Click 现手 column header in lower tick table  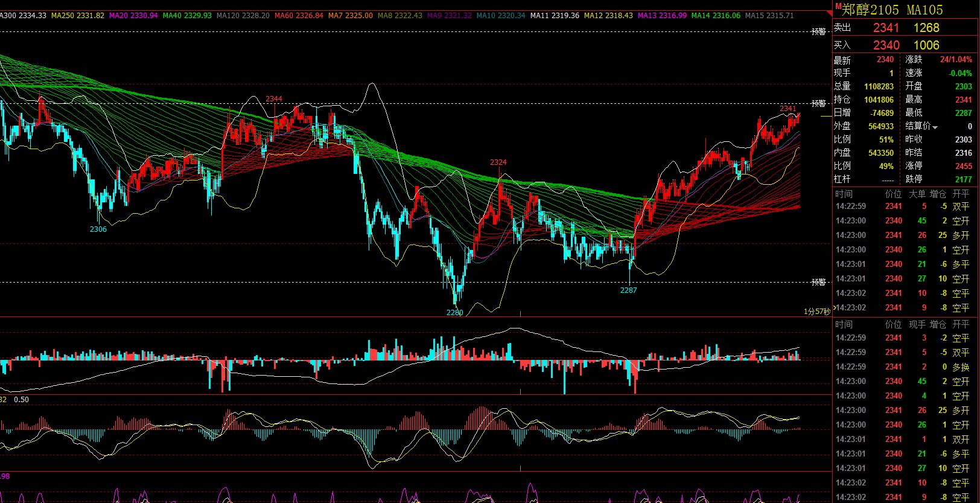[917, 324]
